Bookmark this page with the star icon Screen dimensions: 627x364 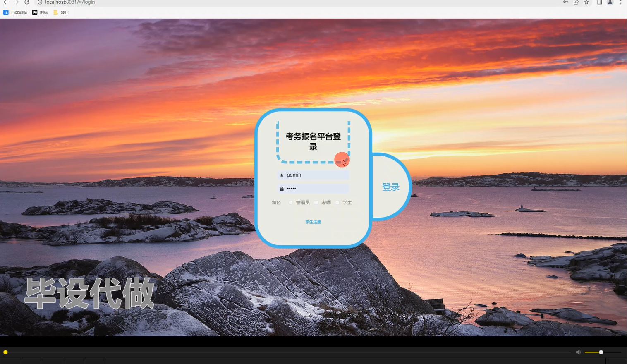coord(586,2)
